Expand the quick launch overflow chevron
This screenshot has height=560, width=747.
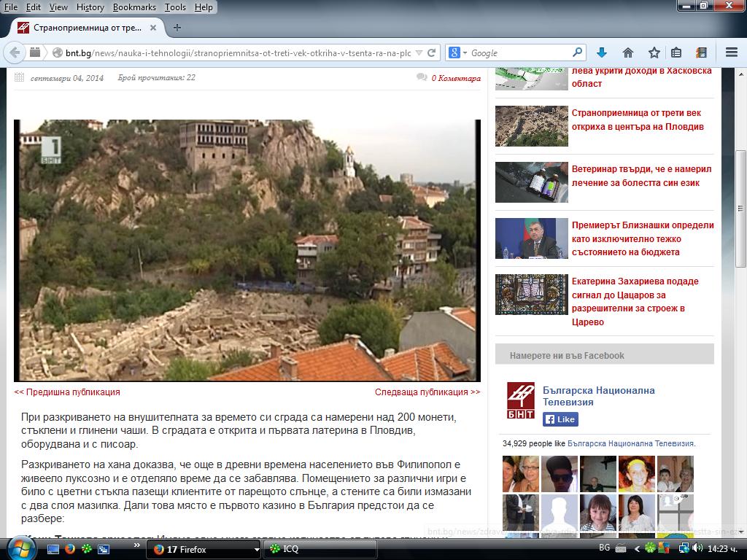tap(136, 545)
